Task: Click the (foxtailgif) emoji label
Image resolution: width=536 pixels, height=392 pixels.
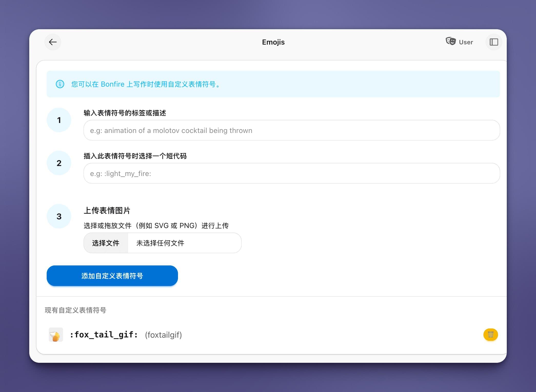Action: pyautogui.click(x=163, y=335)
